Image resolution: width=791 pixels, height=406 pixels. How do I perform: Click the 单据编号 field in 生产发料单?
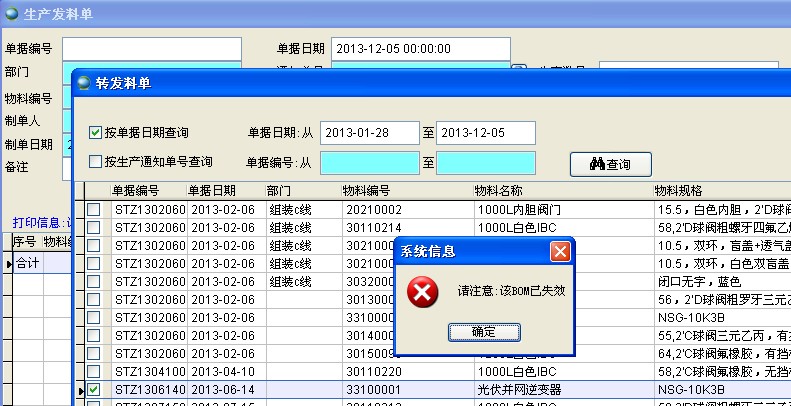point(152,48)
